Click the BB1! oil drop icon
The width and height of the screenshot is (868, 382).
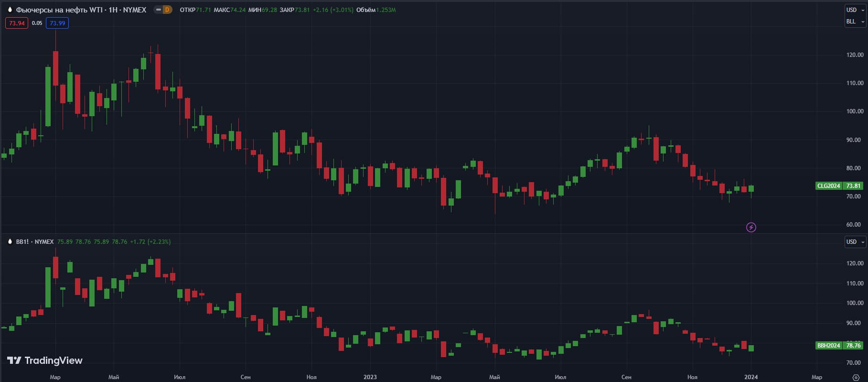click(10, 241)
